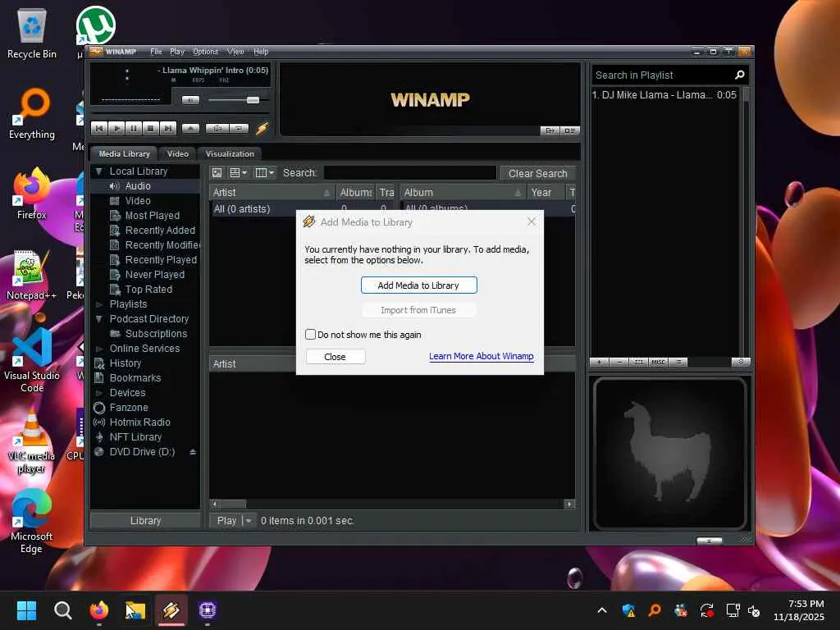Screen dimensions: 840x630
Task: Open the columns layout dropdown
Action: pos(265,173)
